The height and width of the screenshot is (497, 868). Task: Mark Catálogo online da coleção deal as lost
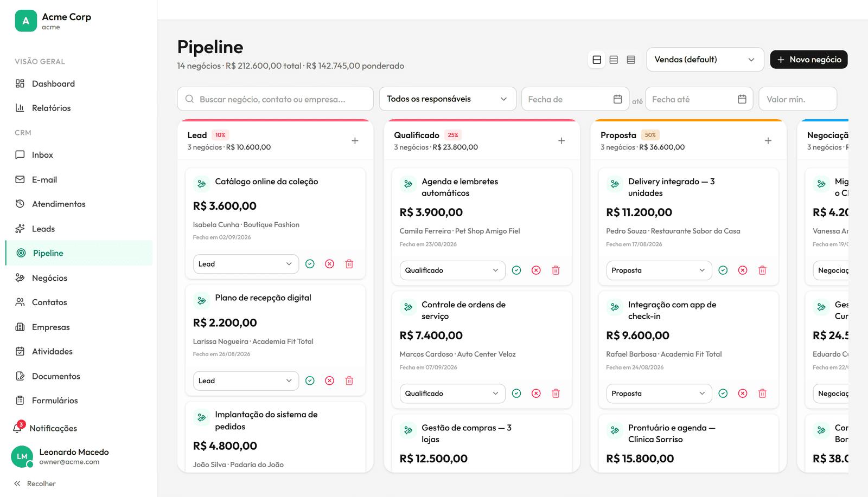point(329,264)
